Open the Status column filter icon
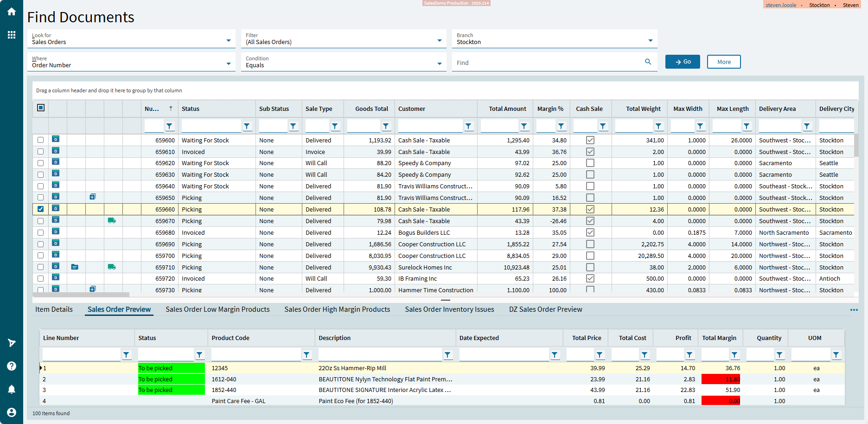Image resolution: width=868 pixels, height=424 pixels. click(247, 126)
